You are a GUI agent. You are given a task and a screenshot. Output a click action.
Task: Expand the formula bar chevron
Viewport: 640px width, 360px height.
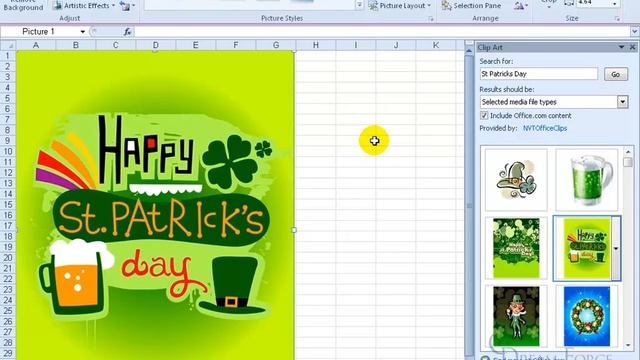tap(634, 31)
